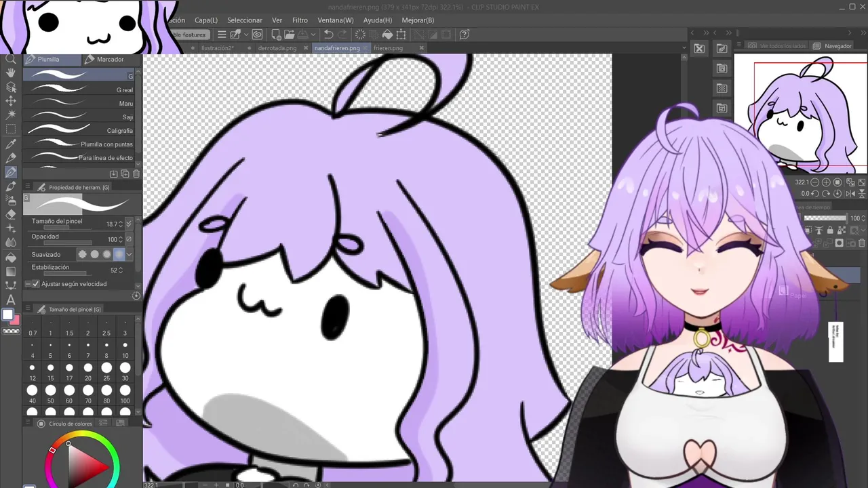Select the no anti-aliasing Suavizado option
Image resolution: width=868 pixels, height=488 pixels.
83,254
